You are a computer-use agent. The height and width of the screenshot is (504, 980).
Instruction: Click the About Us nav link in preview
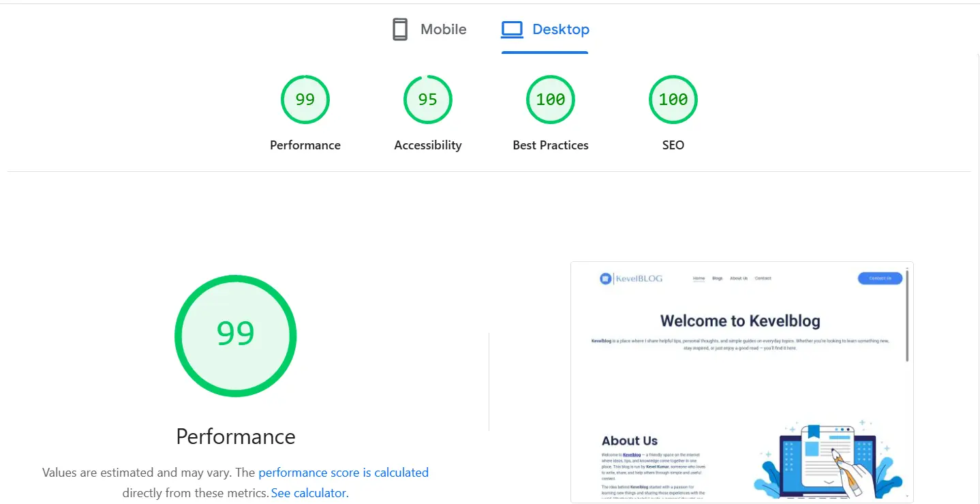(x=739, y=278)
